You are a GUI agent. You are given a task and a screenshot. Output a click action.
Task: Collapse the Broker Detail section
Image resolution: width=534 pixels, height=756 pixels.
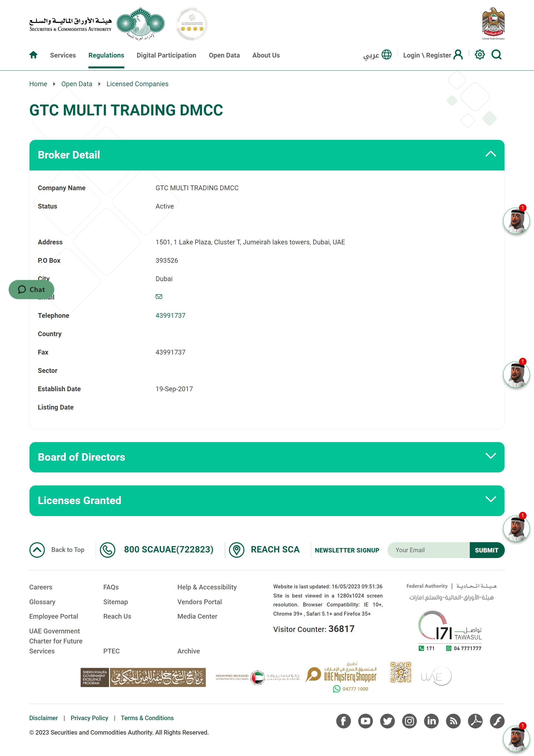pyautogui.click(x=267, y=155)
